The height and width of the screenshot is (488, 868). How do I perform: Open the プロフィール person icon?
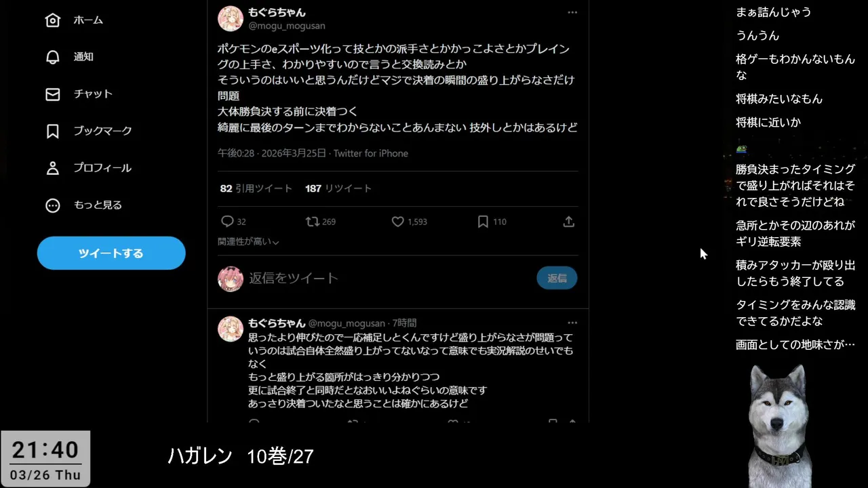pos(53,168)
